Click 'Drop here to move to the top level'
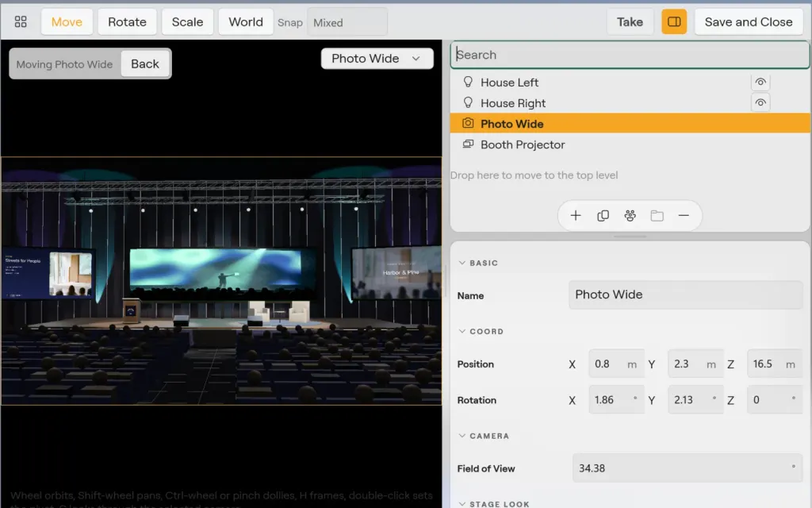The width and height of the screenshot is (812, 508). coord(534,175)
